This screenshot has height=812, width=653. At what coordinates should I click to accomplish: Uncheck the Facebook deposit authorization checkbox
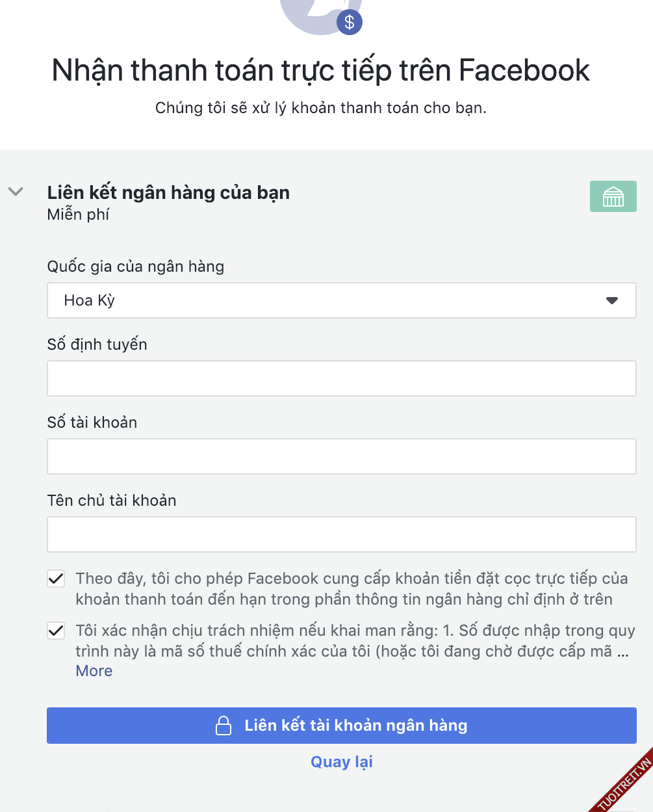point(57,579)
